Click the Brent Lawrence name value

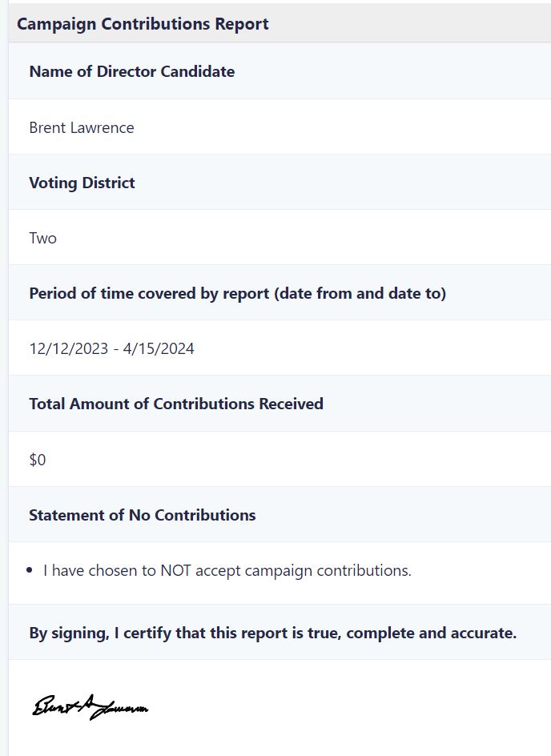point(82,128)
